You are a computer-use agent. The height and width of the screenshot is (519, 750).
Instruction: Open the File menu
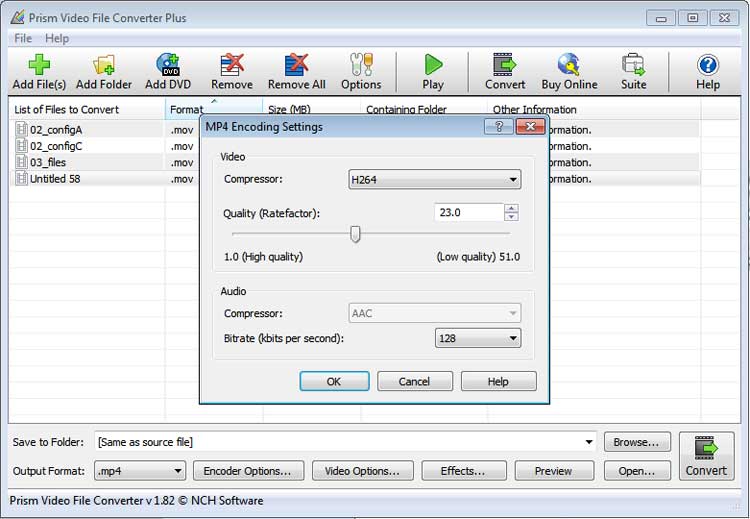22,38
